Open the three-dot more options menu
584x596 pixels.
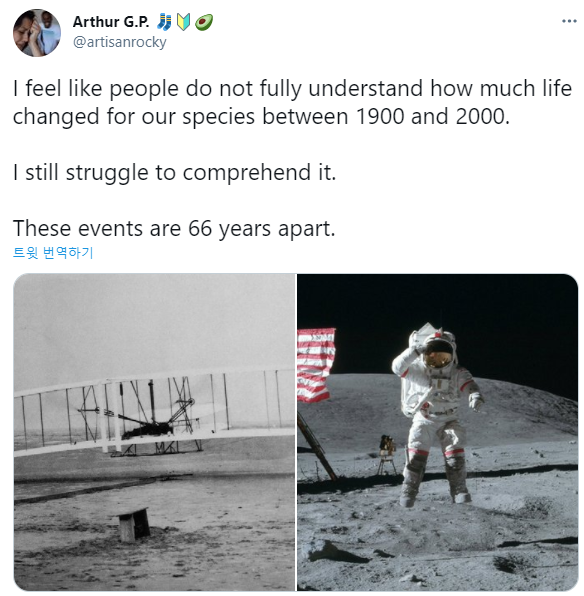(569, 21)
